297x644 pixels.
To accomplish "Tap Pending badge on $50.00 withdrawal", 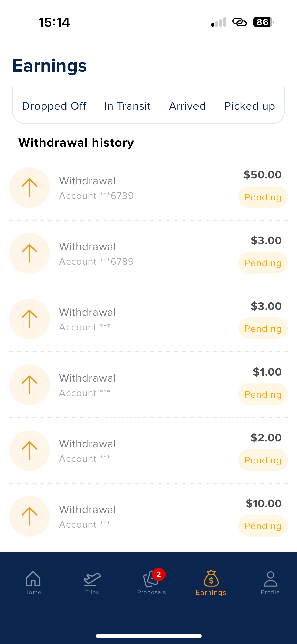I will click(263, 197).
